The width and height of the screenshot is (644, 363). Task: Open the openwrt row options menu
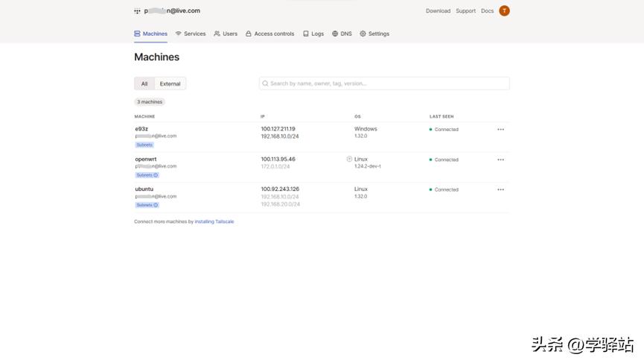coord(500,160)
